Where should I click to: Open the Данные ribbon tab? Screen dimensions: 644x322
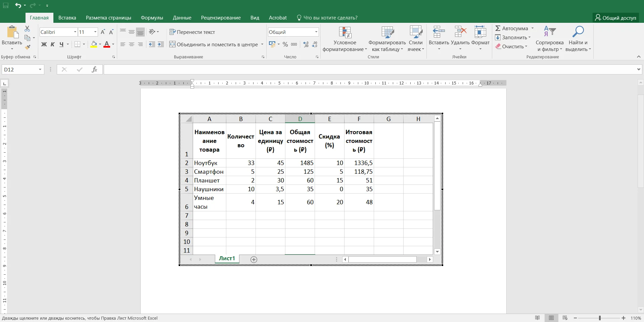pos(182,18)
